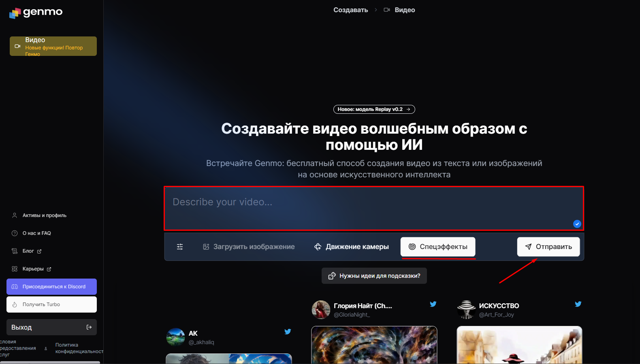Viewport: 640px width, 364px height.
Task: Click Получить Turbo button
Action: [51, 304]
